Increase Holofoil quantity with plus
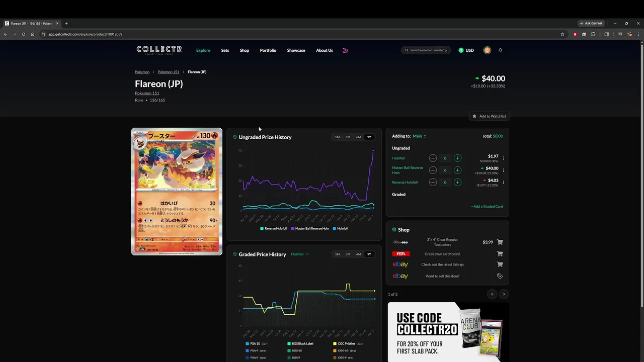644x362 pixels. (x=457, y=158)
